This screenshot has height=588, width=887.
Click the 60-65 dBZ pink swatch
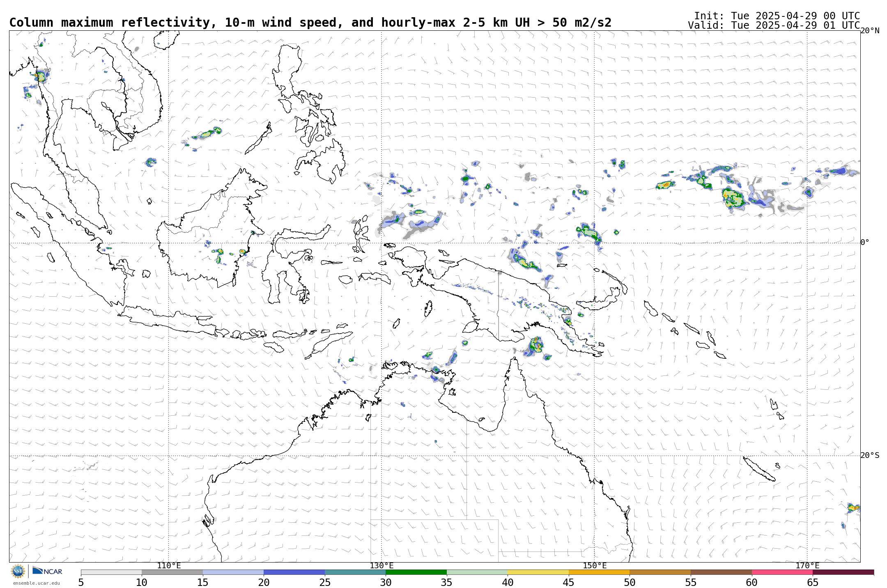click(x=782, y=572)
